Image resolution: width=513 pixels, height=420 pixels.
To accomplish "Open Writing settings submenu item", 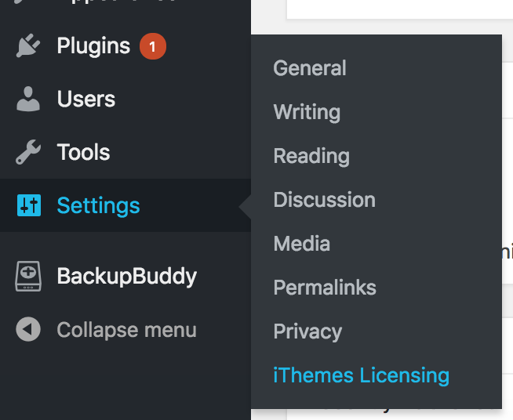I will pyautogui.click(x=307, y=112).
